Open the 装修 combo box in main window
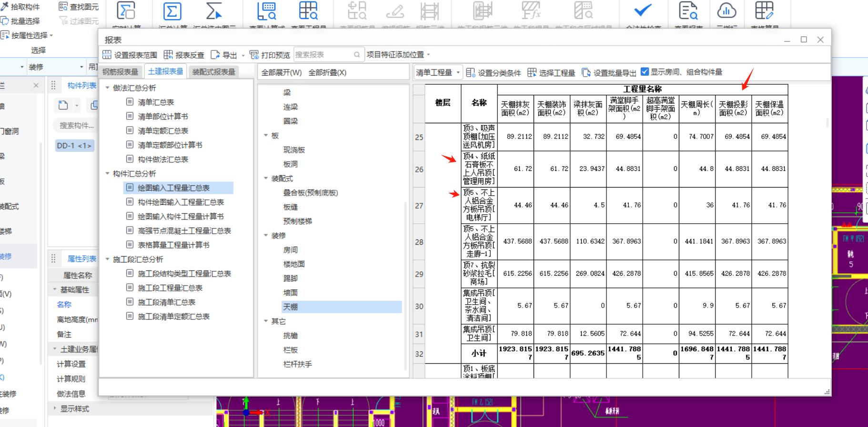 56,67
